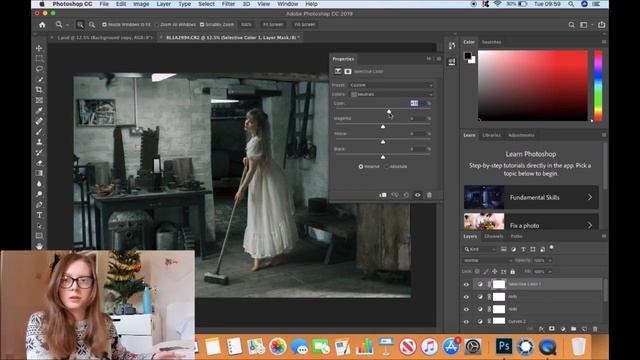This screenshot has width=640, height=360.
Task: Create new group folder in Layers panel
Action: pos(573,329)
